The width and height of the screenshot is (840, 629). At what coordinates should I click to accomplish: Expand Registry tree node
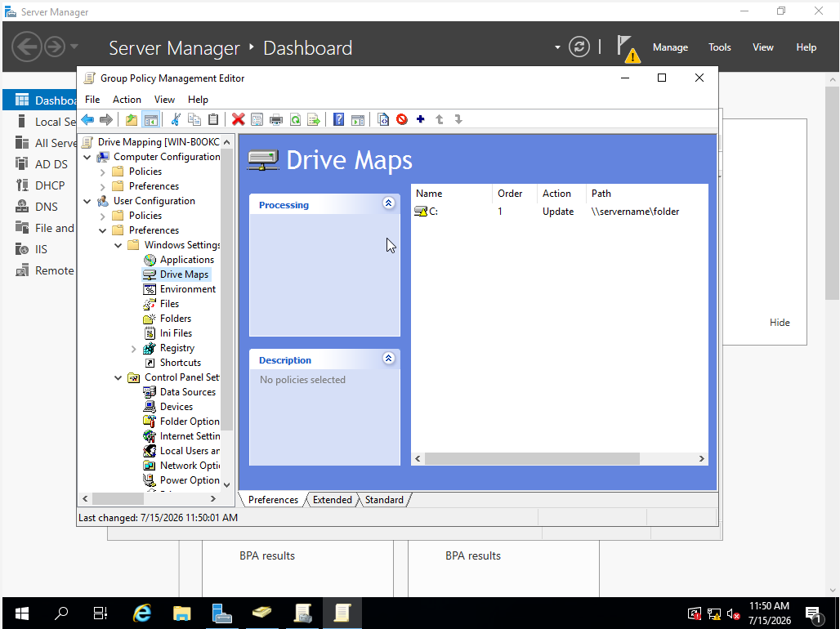(x=134, y=349)
